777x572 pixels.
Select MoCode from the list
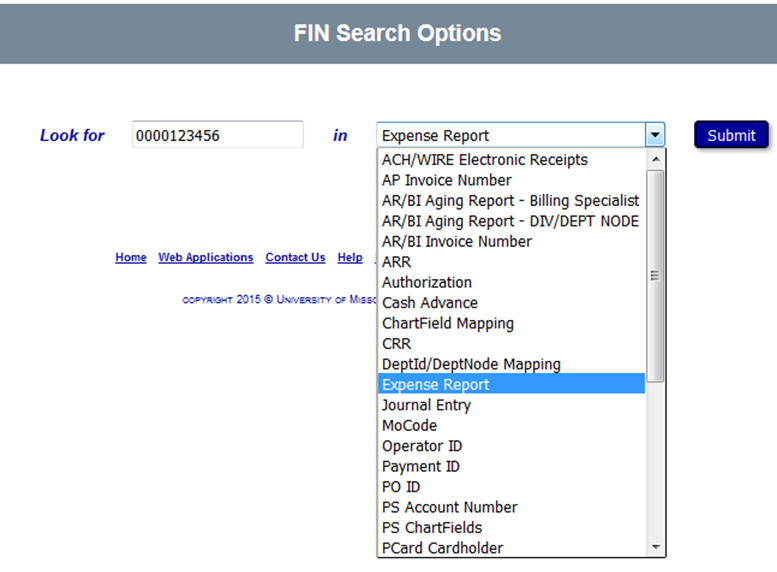coord(511,425)
